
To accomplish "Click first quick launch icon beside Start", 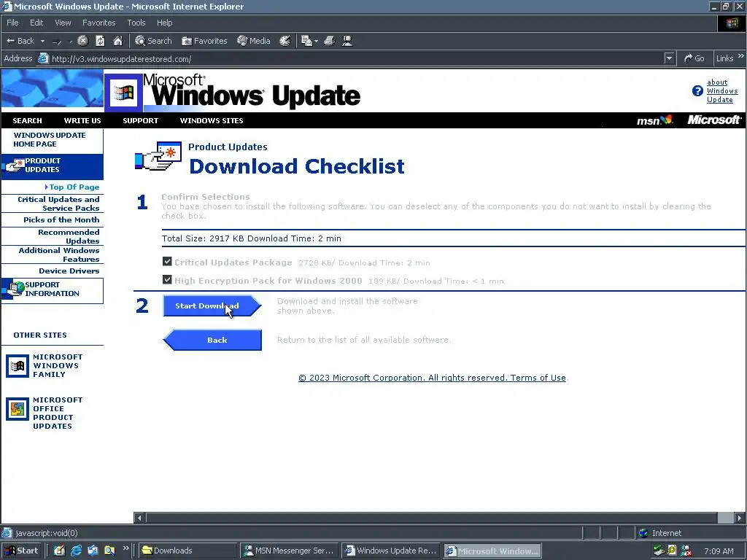I will tap(59, 551).
